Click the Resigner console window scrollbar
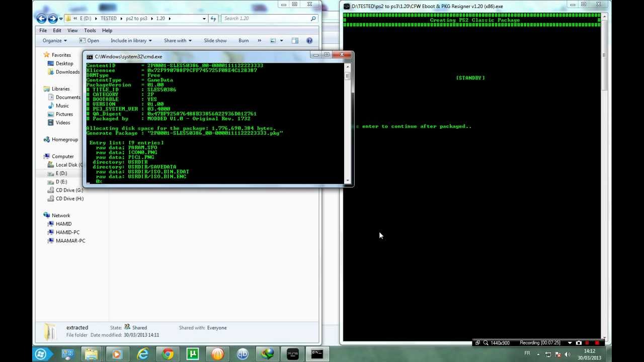Viewport: 644px width, 362px height. click(x=604, y=176)
